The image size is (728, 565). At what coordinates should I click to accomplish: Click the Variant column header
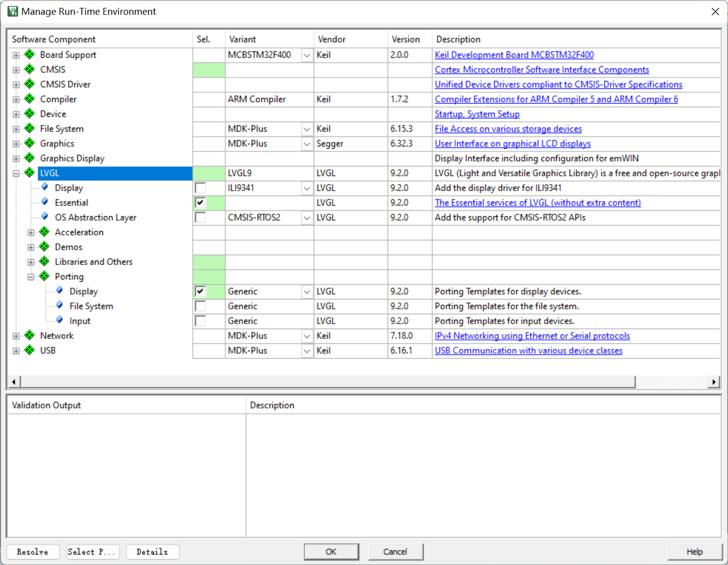[x=269, y=39]
